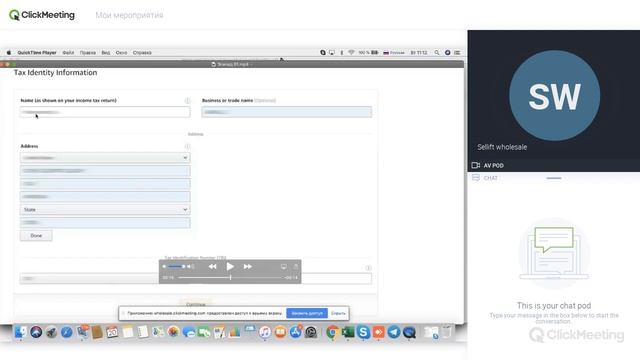The height and width of the screenshot is (360, 640).
Task: Click the Wi-Fi icon in menu bar
Action: [x=351, y=53]
